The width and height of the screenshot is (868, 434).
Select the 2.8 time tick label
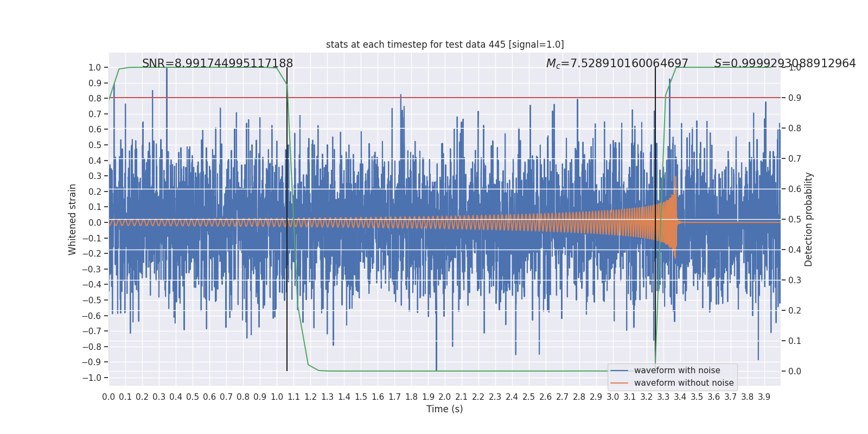coord(579,397)
